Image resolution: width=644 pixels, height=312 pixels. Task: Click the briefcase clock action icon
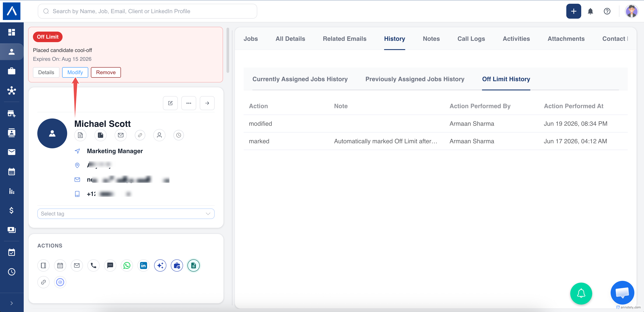tap(177, 265)
